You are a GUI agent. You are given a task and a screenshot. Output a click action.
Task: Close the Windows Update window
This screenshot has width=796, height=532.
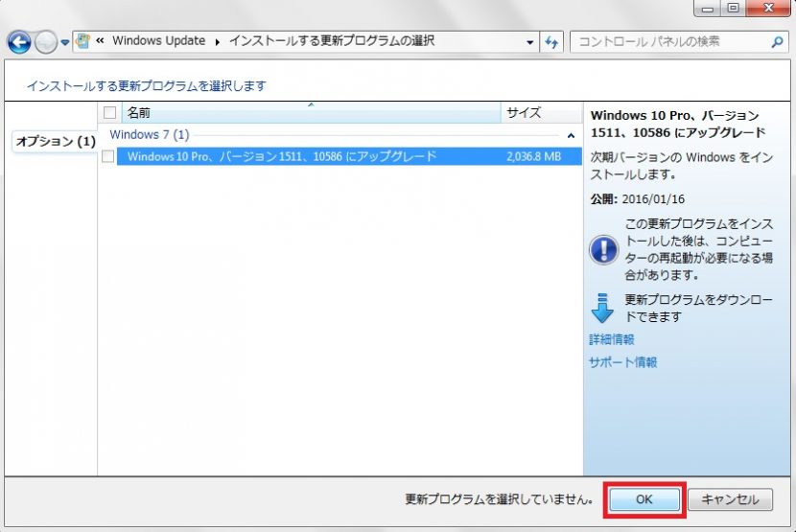pyautogui.click(x=768, y=8)
